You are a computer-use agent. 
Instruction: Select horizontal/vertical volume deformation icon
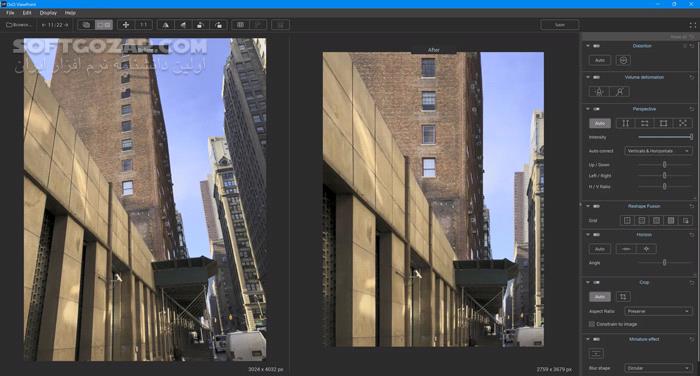pyautogui.click(x=599, y=92)
